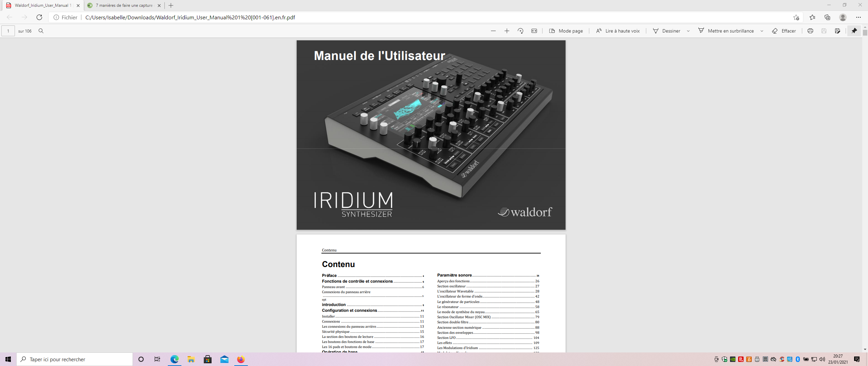
Task: Print the PDF document
Action: point(810,31)
